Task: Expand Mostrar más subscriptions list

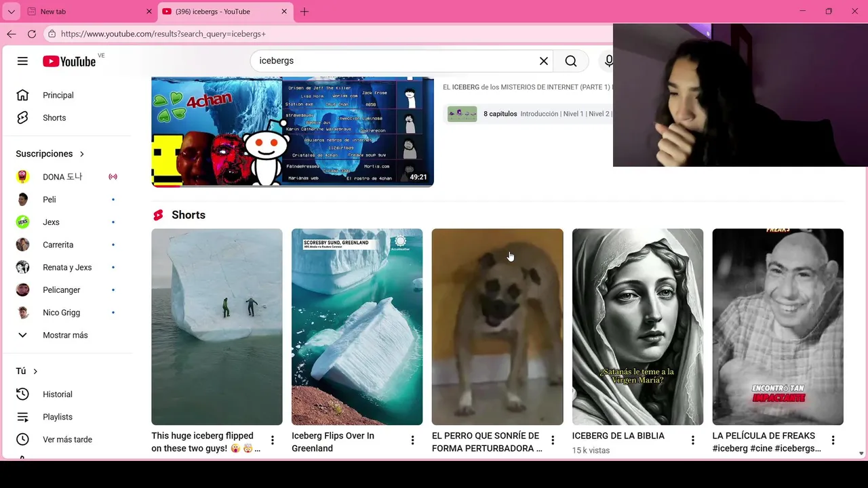Action: (x=65, y=335)
